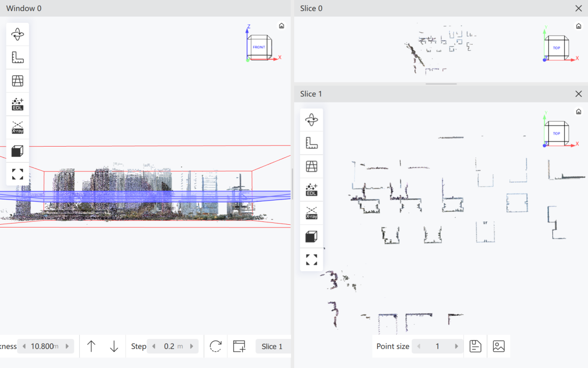Screen dimensions: 588x368
Task: Select the orbit rotate tool in Window 0
Action: (18, 34)
